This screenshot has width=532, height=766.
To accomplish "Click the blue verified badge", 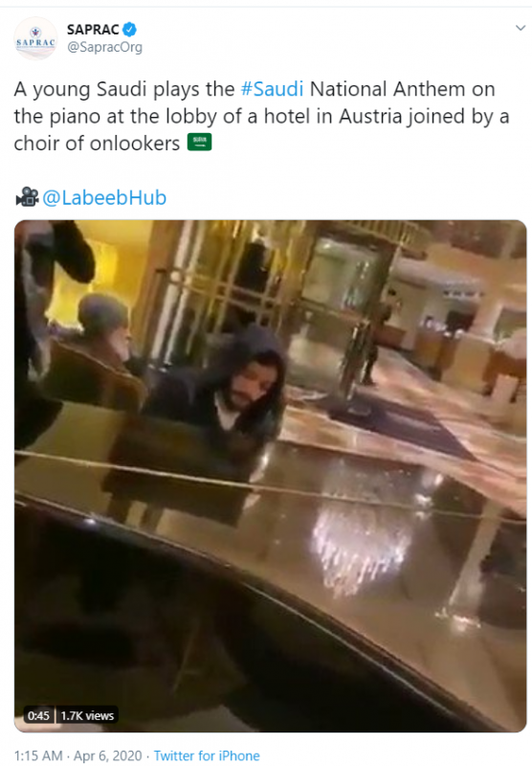I will (129, 30).
